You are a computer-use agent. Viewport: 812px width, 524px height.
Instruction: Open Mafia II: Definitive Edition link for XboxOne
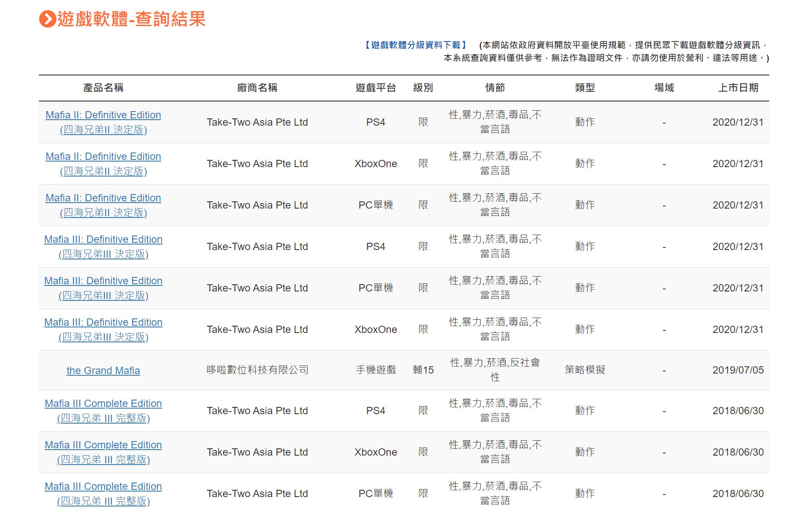pos(103,157)
